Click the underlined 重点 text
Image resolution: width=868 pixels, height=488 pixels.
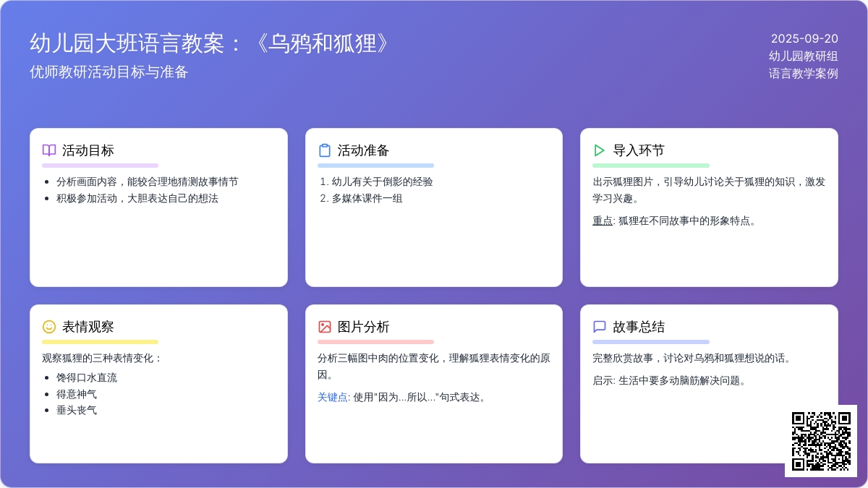click(x=603, y=221)
